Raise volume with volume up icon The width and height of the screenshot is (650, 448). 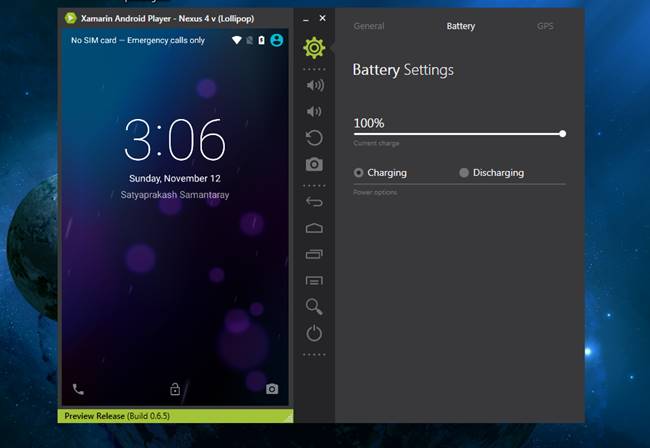click(315, 85)
